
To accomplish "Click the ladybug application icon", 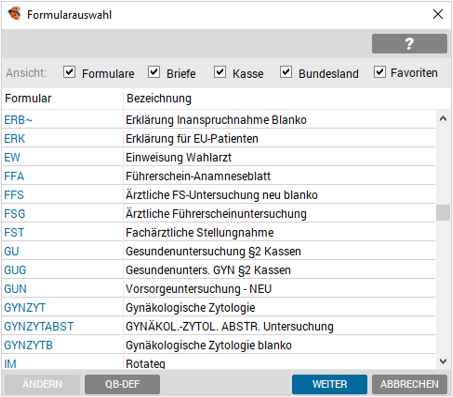I will pos(14,14).
